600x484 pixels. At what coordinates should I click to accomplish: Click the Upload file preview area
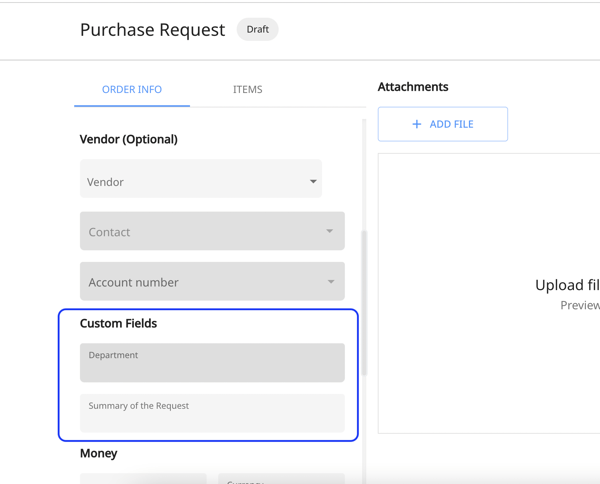click(489, 293)
